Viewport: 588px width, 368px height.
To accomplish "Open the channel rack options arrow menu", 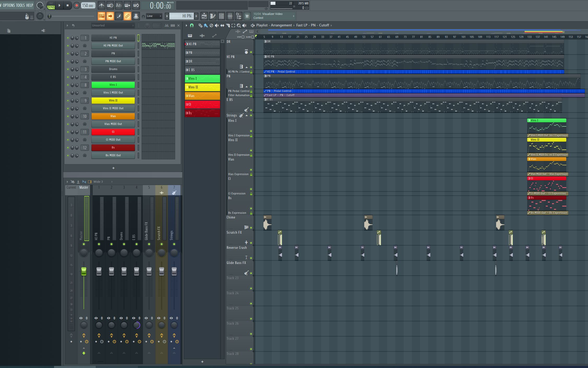I will click(67, 25).
